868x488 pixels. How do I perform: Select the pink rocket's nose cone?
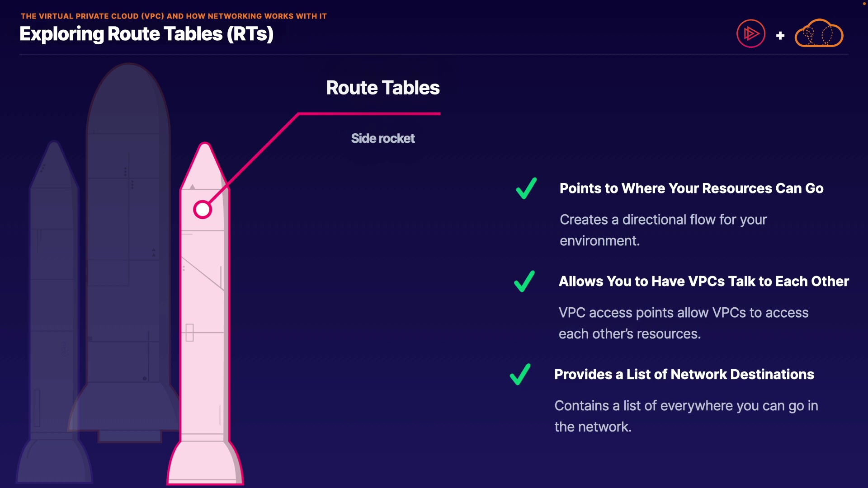204,166
